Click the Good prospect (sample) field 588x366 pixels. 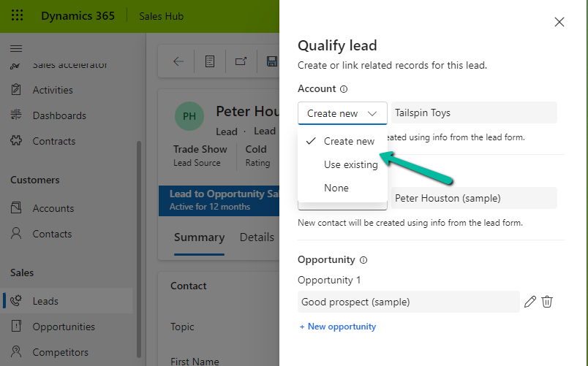(x=408, y=302)
